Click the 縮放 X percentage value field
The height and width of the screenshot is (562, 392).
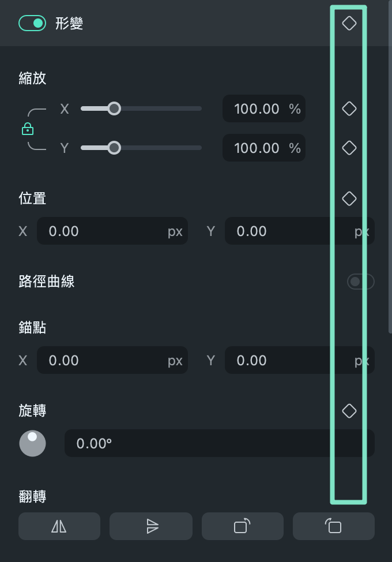[x=264, y=108]
